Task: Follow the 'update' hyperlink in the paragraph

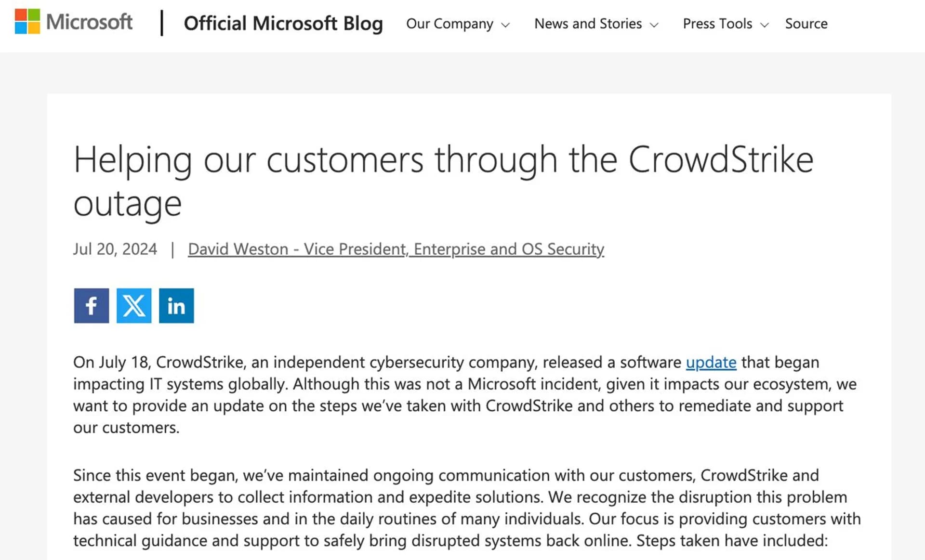Action: tap(711, 362)
